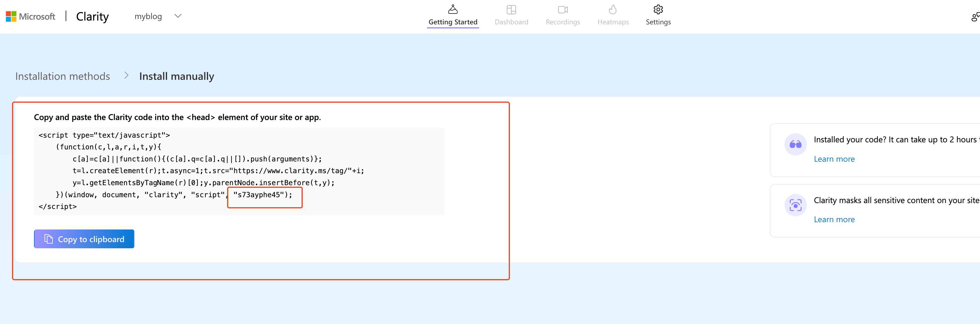Viewport: 980px width, 324px height.
Task: Click the code line containing push(arguments)
Action: click(x=197, y=159)
